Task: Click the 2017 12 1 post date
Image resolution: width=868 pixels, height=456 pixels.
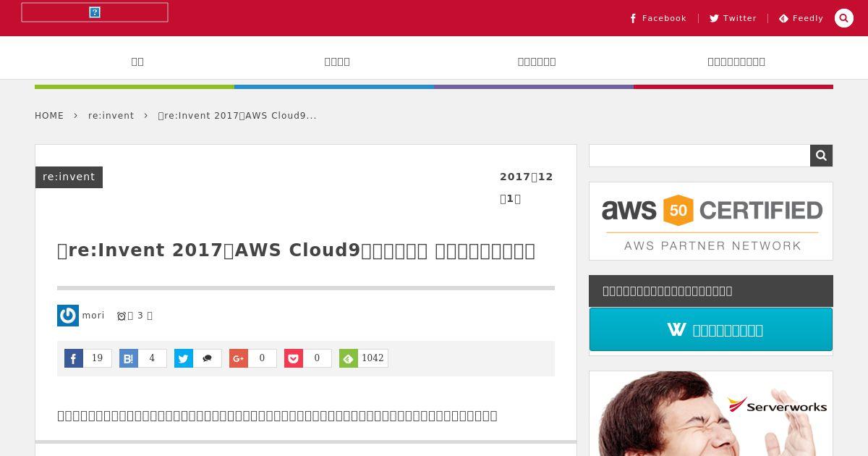Action: point(527,187)
